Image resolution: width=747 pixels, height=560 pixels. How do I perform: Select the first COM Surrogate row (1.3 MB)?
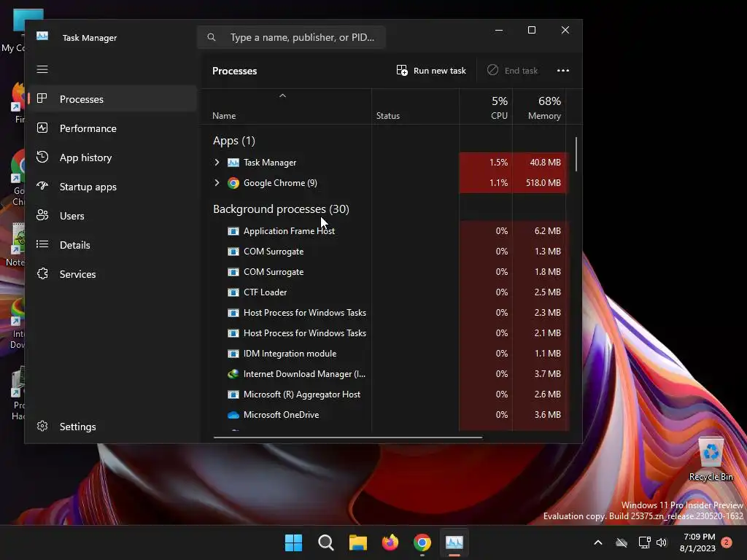click(x=385, y=252)
